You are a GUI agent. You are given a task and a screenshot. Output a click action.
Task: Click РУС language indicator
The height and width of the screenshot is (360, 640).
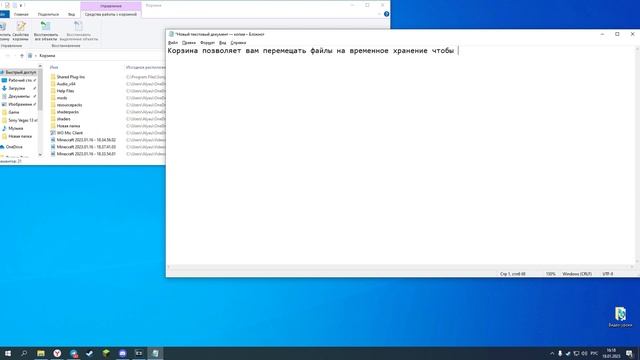point(594,353)
